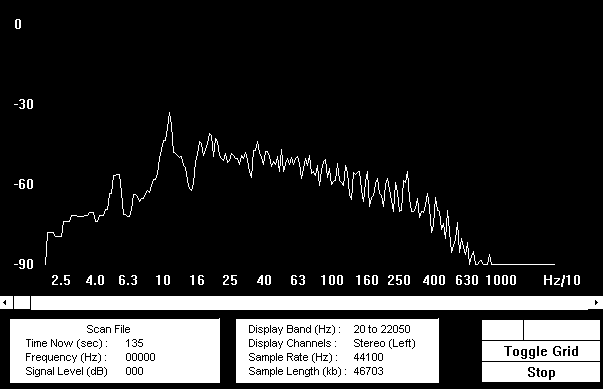Click the 0 dB axis label
Image resolution: width=603 pixels, height=389 pixels.
point(18,24)
